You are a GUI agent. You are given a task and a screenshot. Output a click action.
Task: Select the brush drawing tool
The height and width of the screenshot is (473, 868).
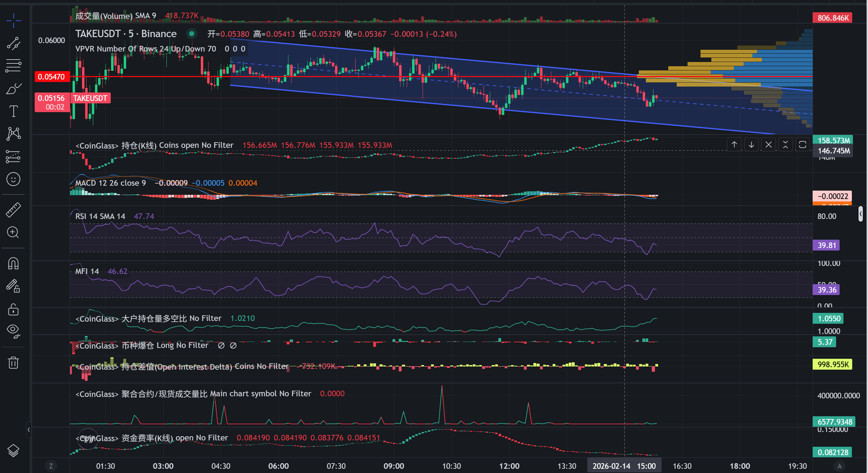[13, 89]
